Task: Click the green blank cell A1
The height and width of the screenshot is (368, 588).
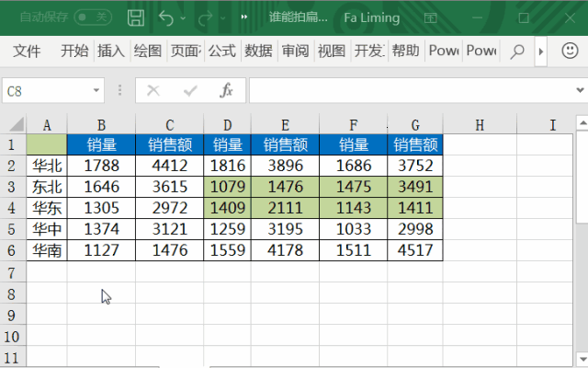Action: 47,144
